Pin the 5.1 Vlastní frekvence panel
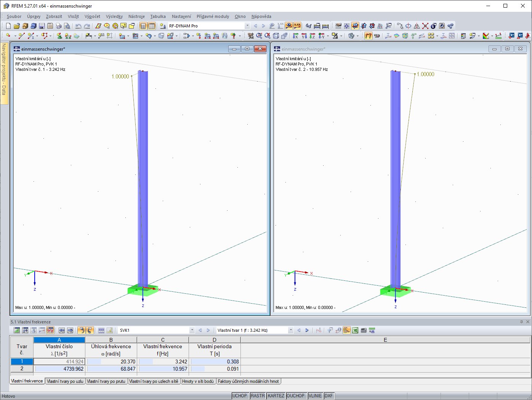The image size is (532, 400). pos(522,322)
